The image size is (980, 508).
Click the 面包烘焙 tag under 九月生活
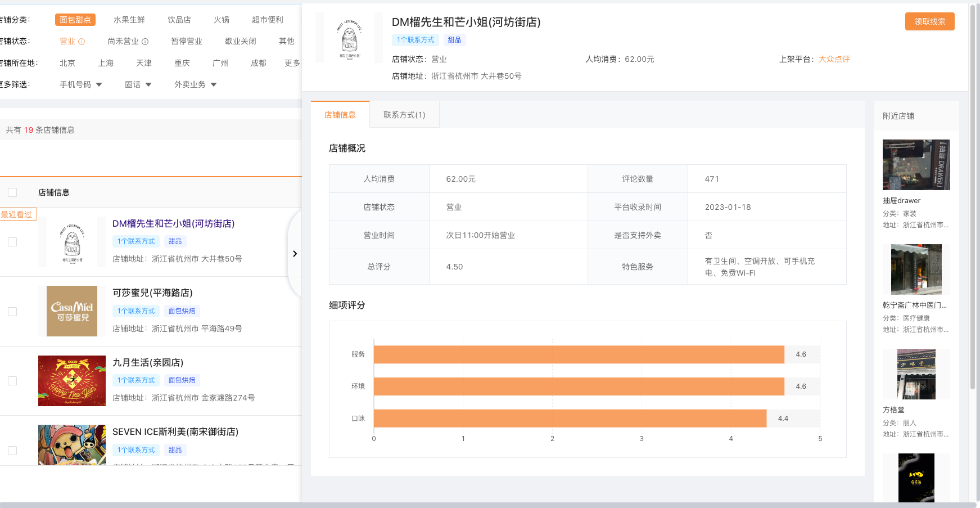(x=182, y=380)
